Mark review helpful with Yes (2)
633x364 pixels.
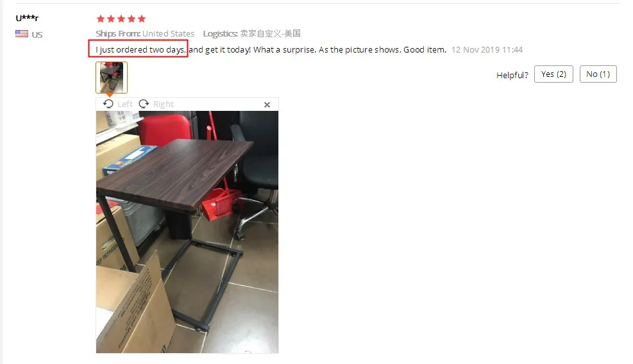[553, 74]
